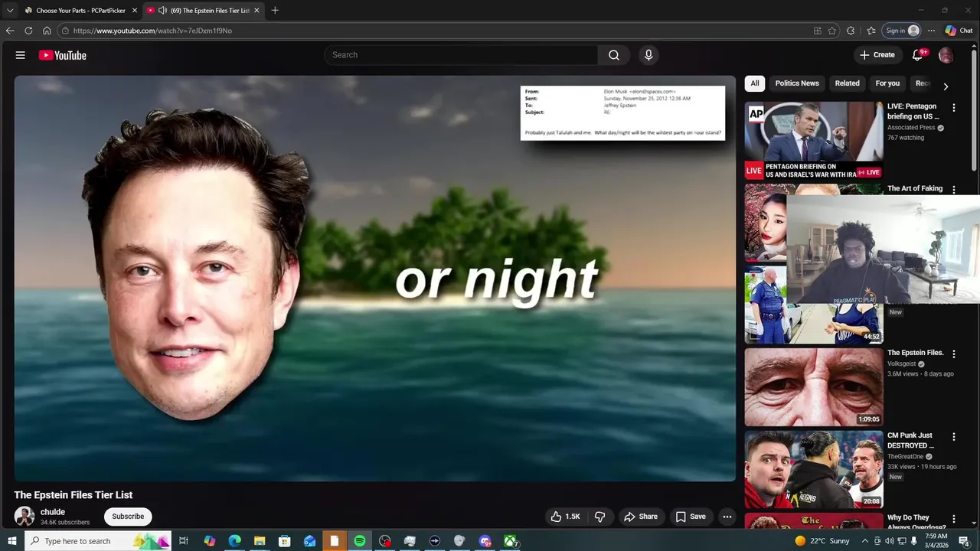Like the video with thumbs up
The height and width of the screenshot is (551, 980).
tap(565, 517)
